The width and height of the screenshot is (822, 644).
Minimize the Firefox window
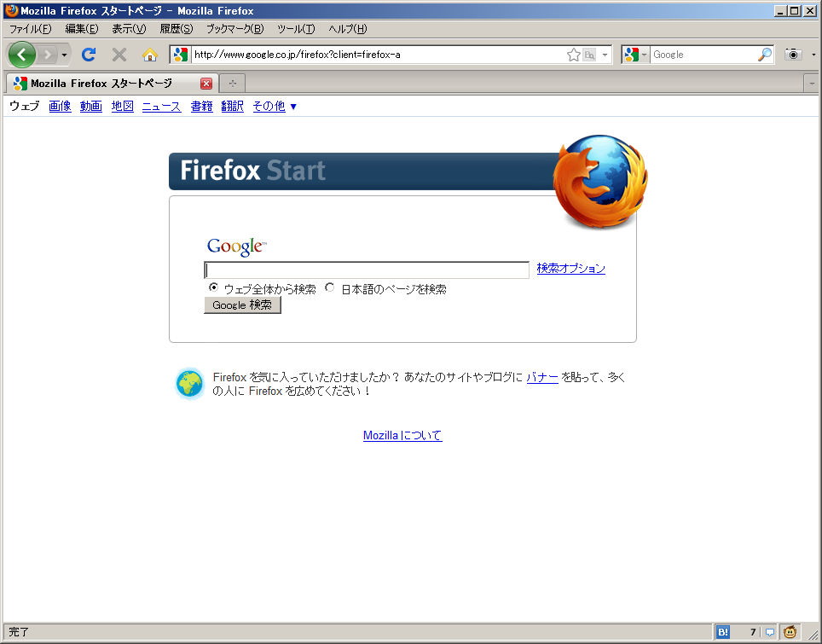pos(780,10)
